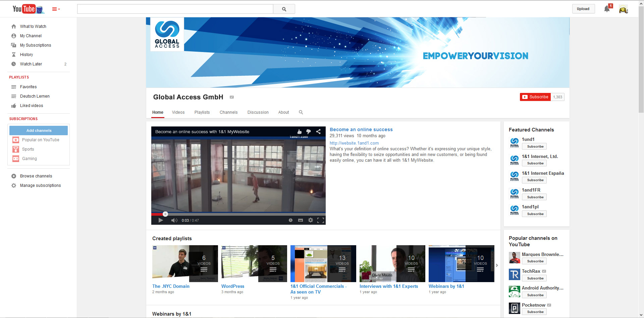Mute the video volume

click(x=174, y=220)
